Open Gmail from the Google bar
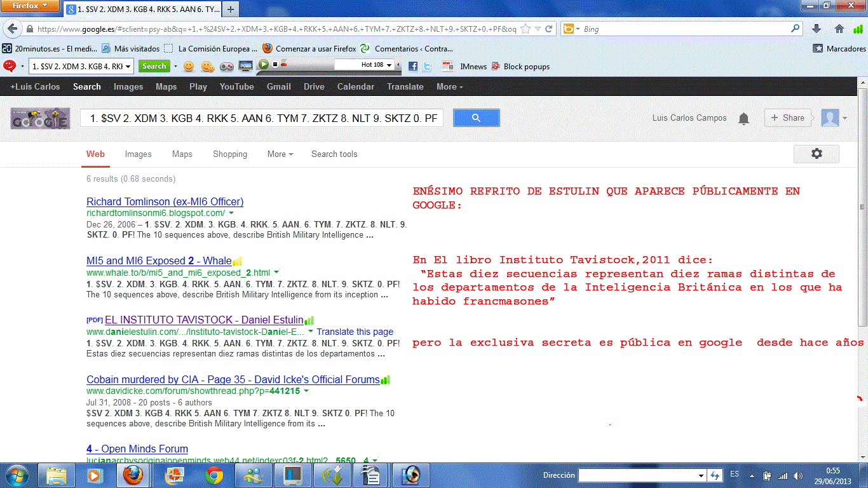The image size is (868, 488). click(279, 87)
